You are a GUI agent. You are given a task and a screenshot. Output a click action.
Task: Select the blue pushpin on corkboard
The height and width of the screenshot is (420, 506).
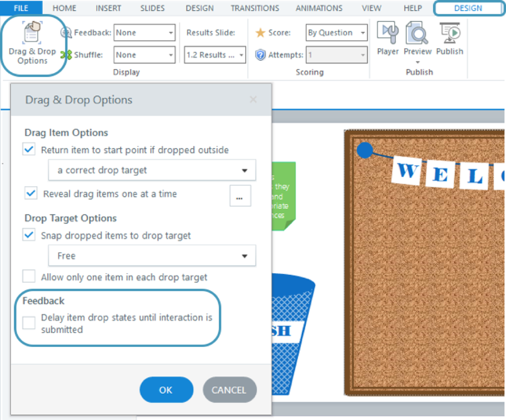coord(365,150)
